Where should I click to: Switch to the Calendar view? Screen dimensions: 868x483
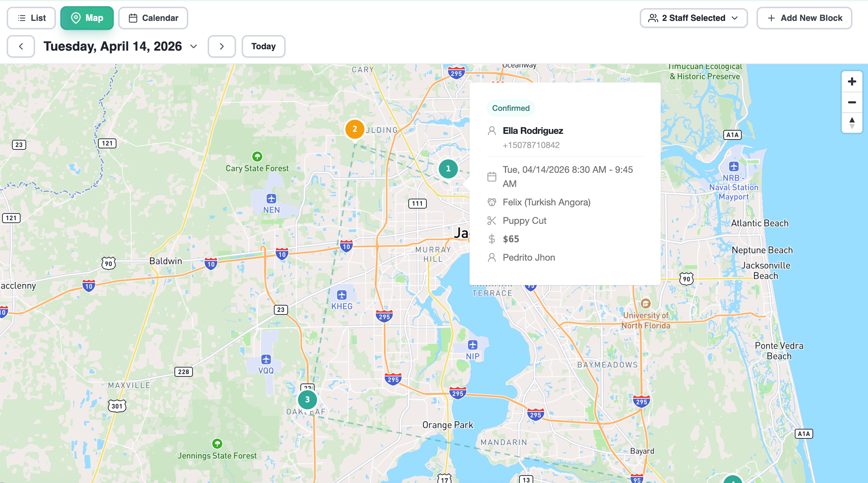click(x=153, y=18)
